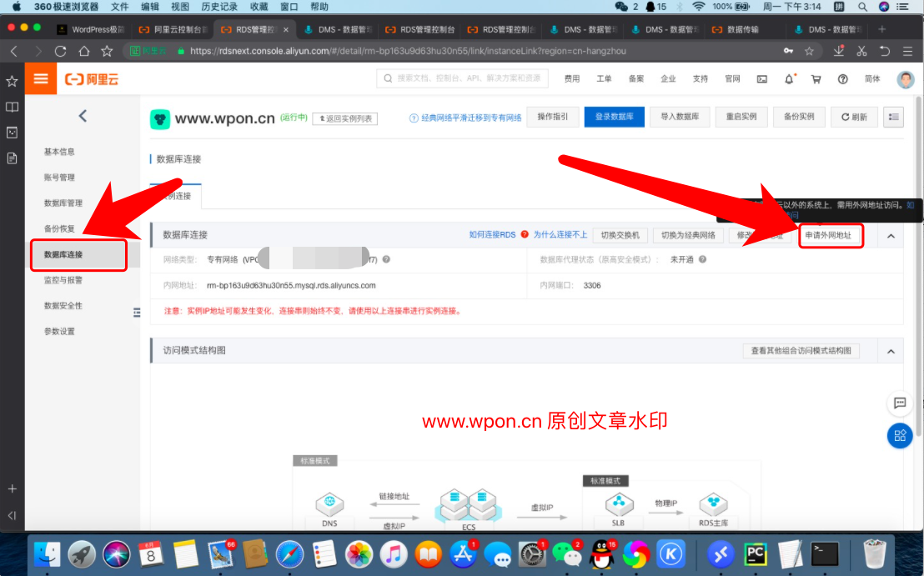This screenshot has width=924, height=576.
Task: Click the browser reload button
Action: [x=60, y=51]
